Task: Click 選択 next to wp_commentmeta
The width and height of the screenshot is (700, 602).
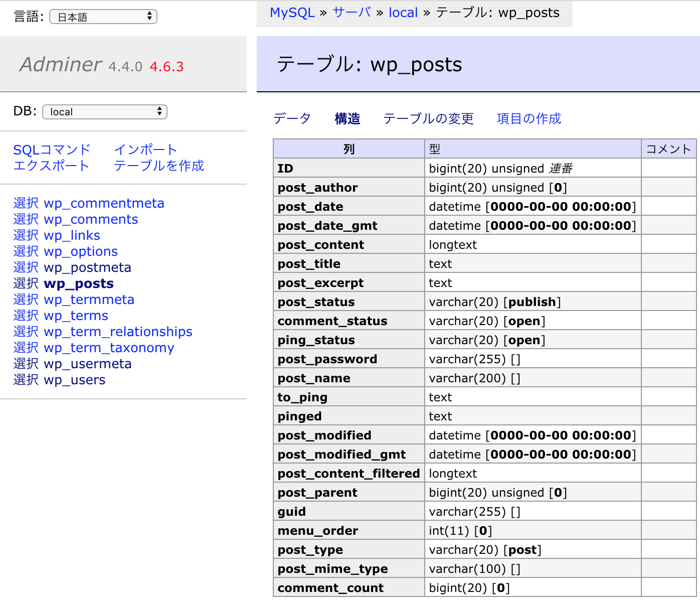Action: [x=26, y=203]
